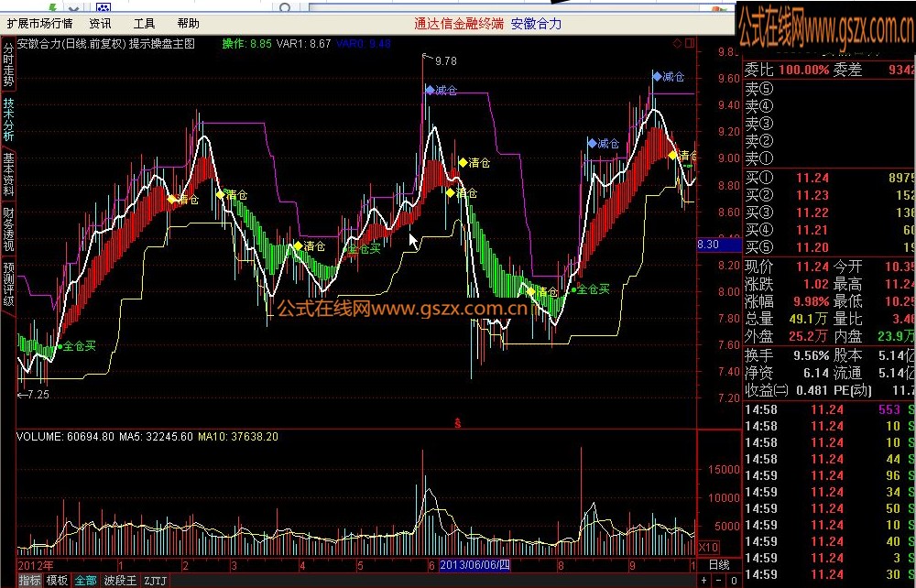
Task: Select the ZJTJ indicator tab
Action: tap(156, 581)
